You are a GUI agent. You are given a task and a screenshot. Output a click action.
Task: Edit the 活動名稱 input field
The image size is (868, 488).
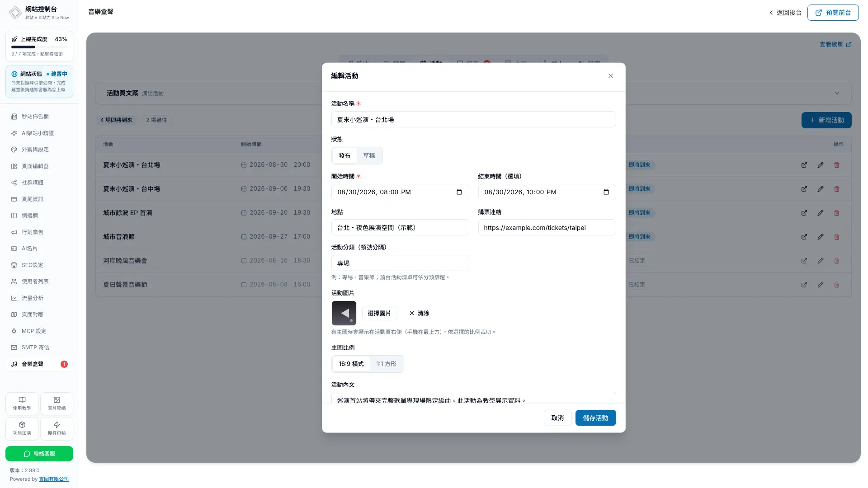click(473, 119)
